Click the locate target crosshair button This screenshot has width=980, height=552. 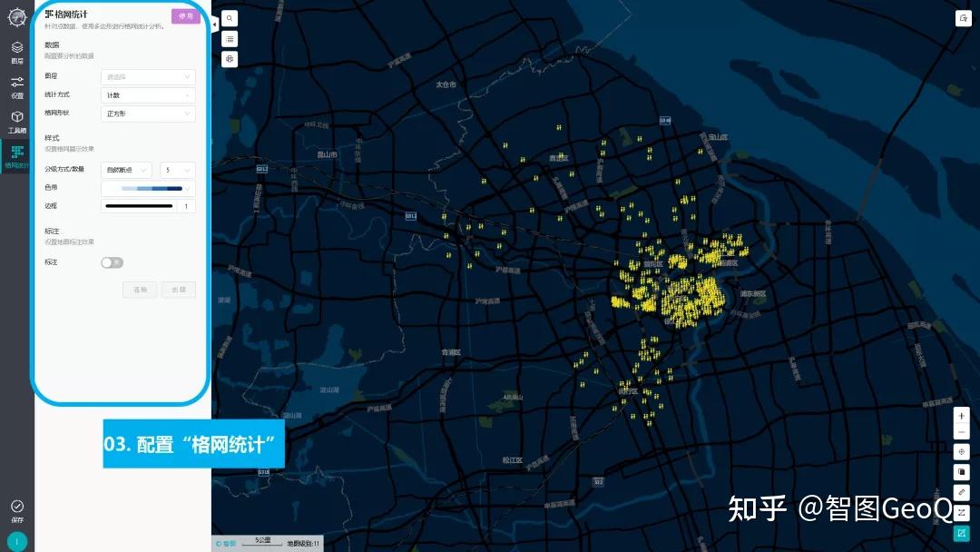[961, 451]
